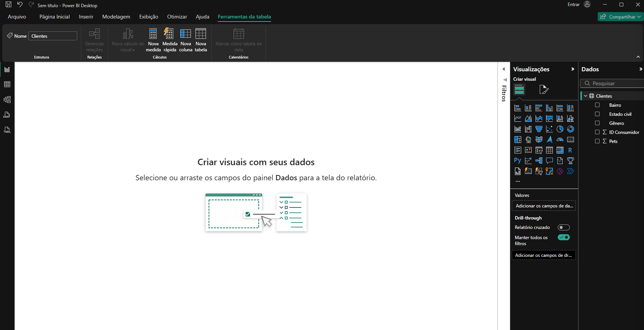The height and width of the screenshot is (330, 644).
Task: Click Medida rápida button
Action: pos(170,40)
